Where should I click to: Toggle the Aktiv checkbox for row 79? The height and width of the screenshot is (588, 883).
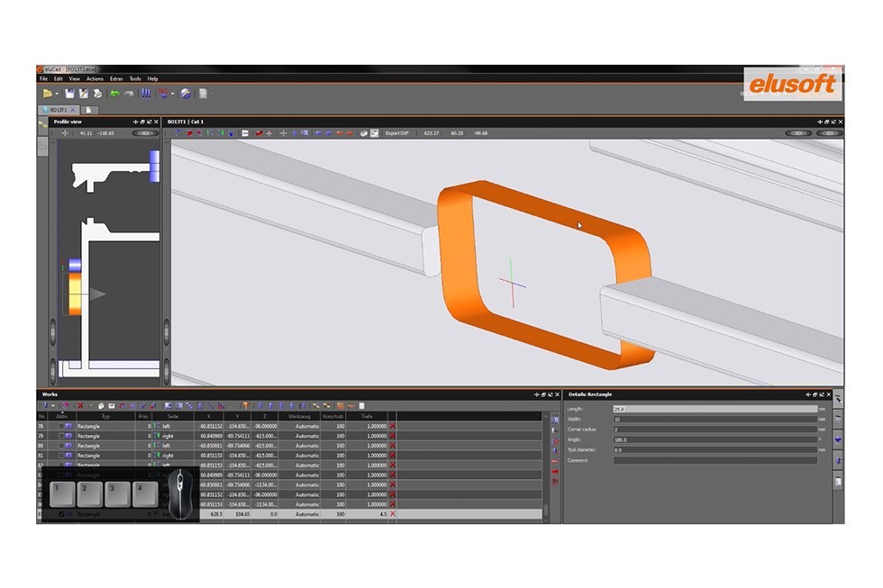coord(61,436)
